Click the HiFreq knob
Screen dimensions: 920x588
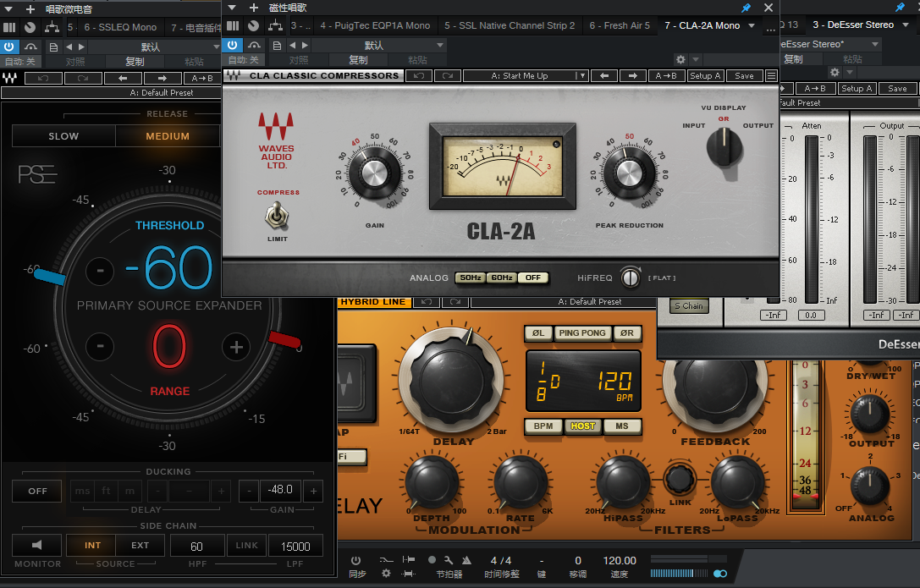pos(631,278)
